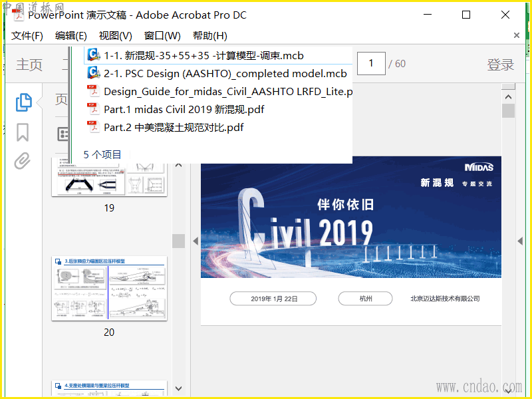The height and width of the screenshot is (399, 532).
Task: Switch to the 主页 tab
Action: [29, 64]
